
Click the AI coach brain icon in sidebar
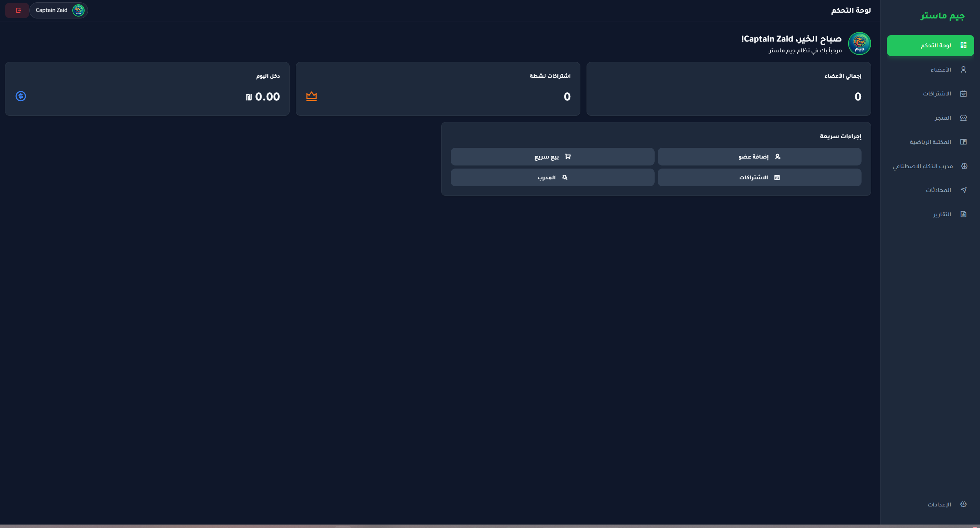(x=964, y=166)
